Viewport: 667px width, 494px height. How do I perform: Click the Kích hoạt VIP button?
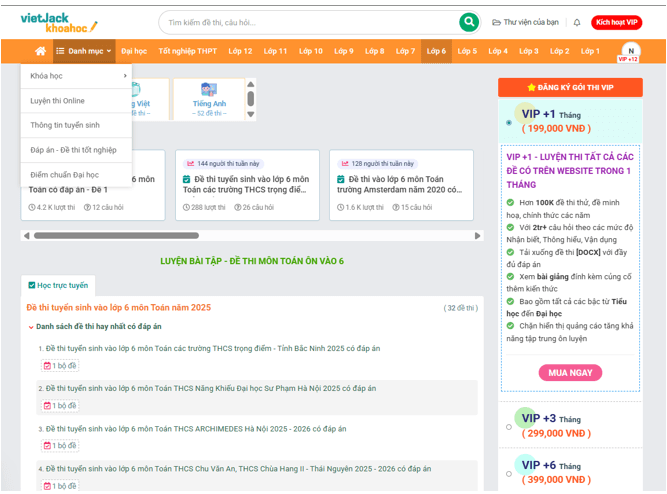click(x=616, y=22)
